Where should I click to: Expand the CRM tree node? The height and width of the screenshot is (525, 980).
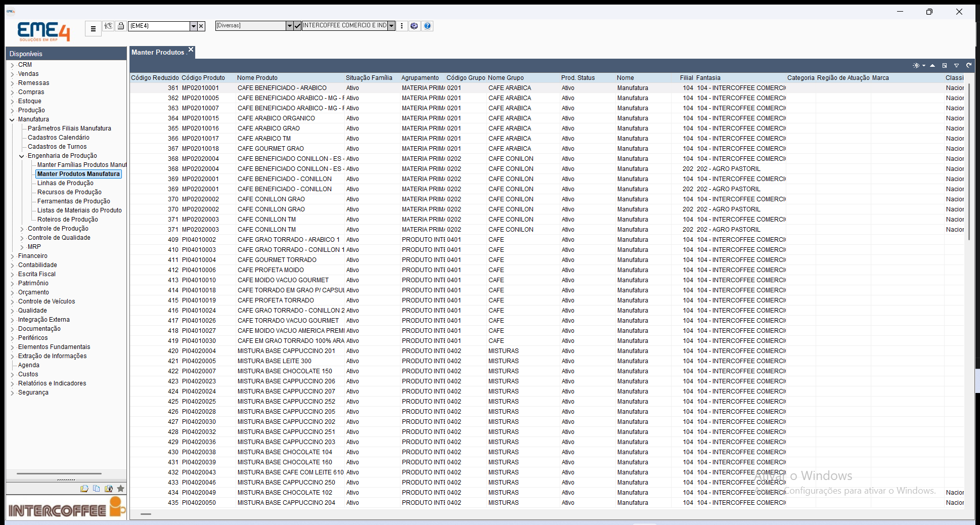tap(12, 65)
